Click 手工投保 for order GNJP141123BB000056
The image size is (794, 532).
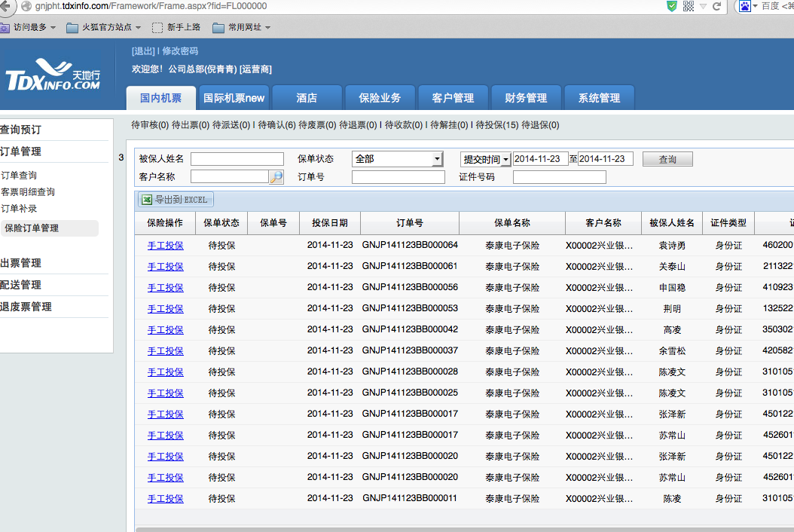click(165, 288)
